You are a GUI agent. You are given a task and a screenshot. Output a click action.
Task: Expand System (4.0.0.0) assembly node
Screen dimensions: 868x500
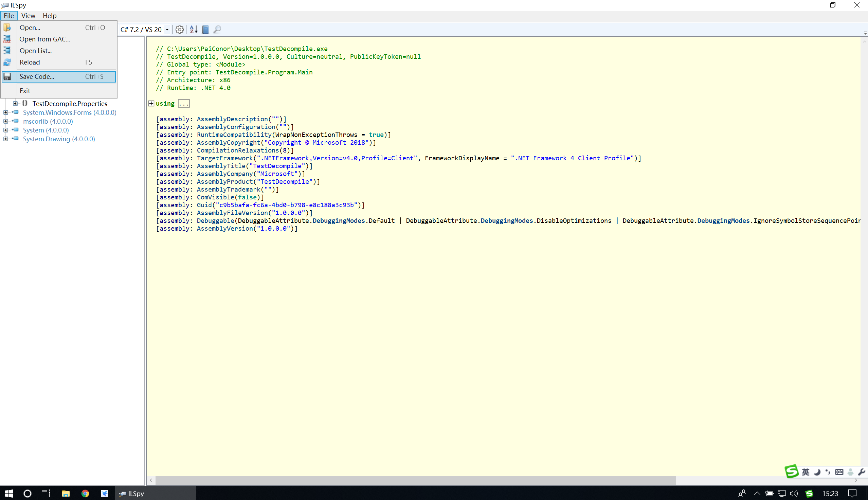5,130
